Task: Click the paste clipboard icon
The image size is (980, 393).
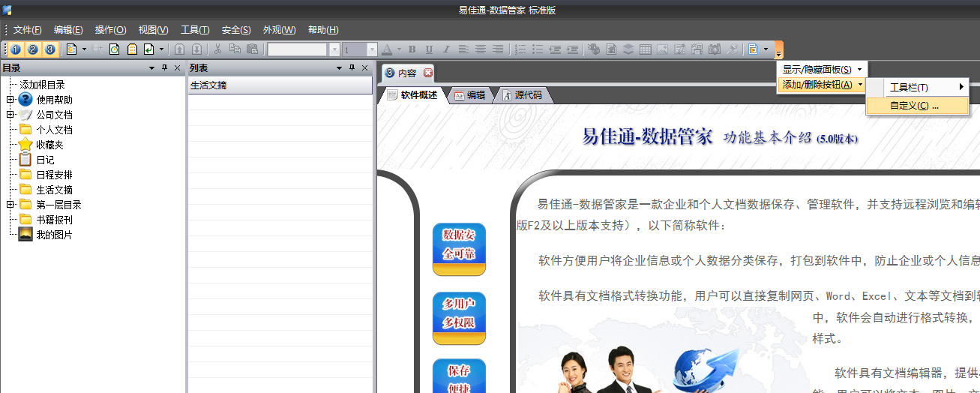Action: [252, 49]
